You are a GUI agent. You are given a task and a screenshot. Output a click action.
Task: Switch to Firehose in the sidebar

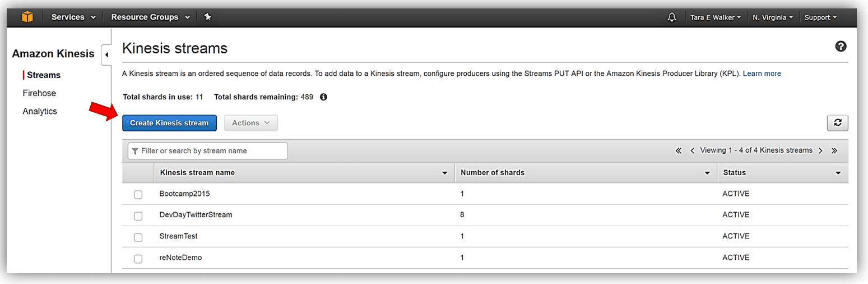39,93
